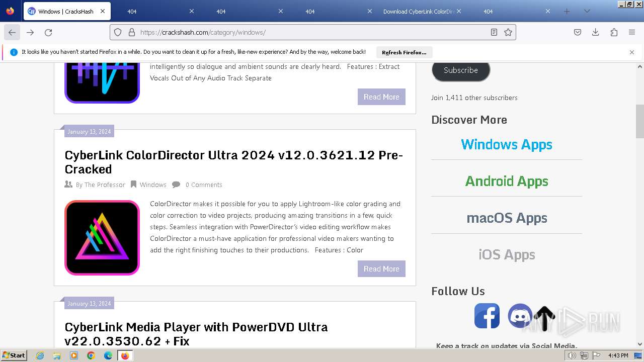Image resolution: width=644 pixels, height=362 pixels.
Task: Click the ColorDirector triangle logo thumbnail
Action: (102, 238)
